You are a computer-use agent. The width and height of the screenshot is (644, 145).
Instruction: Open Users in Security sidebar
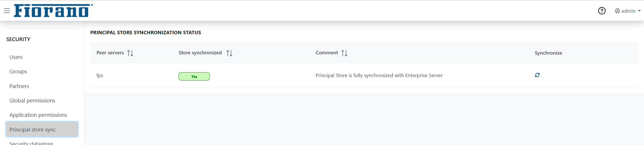[x=16, y=57]
